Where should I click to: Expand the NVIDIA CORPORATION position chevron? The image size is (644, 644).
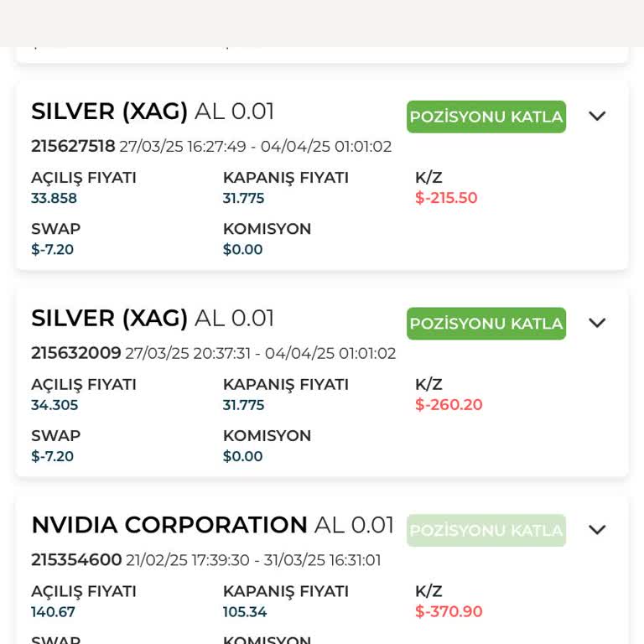(597, 530)
